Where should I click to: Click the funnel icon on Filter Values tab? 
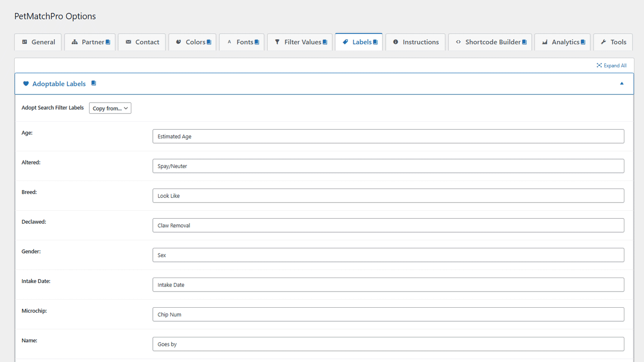pyautogui.click(x=277, y=42)
